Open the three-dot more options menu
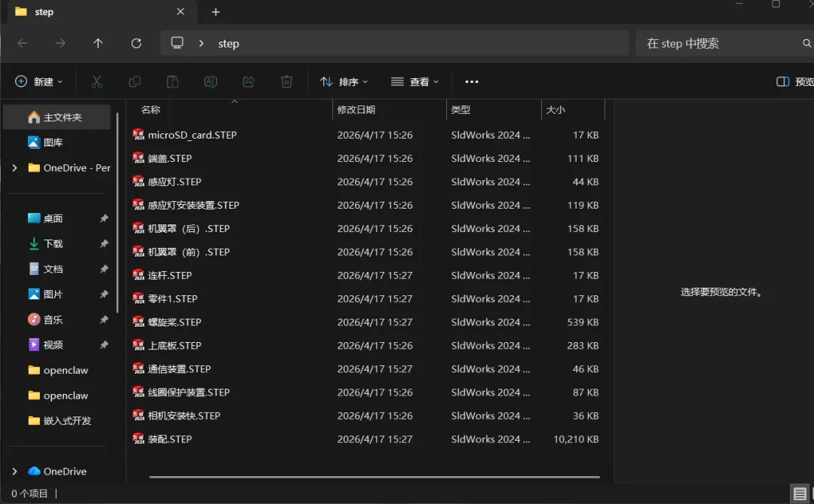814x504 pixels. [471, 81]
